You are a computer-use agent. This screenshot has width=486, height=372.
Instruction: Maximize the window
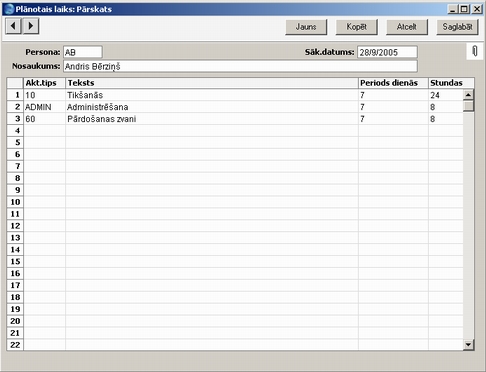464,9
